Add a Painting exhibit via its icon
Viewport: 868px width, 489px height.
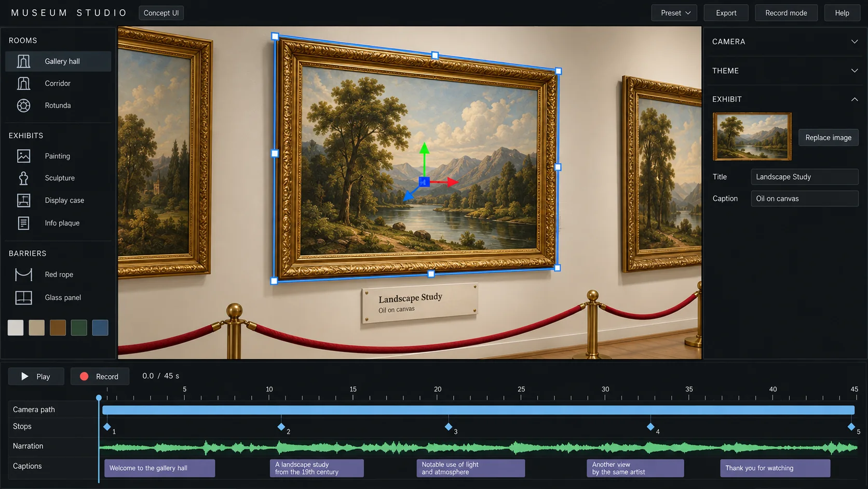tap(23, 156)
